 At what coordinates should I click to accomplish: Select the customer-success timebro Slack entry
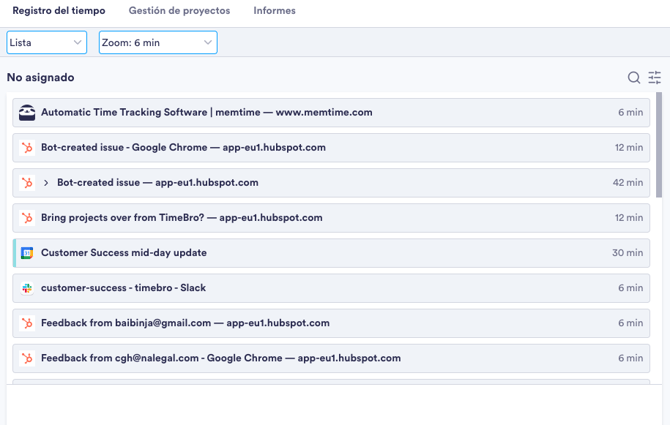coord(331,288)
